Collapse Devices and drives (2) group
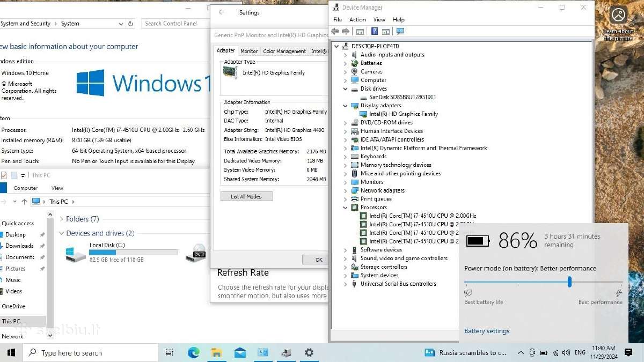 click(61, 233)
